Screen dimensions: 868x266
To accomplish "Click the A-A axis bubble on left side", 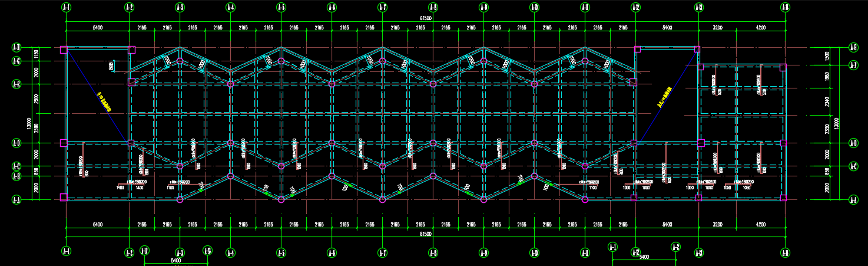I will [17, 201].
